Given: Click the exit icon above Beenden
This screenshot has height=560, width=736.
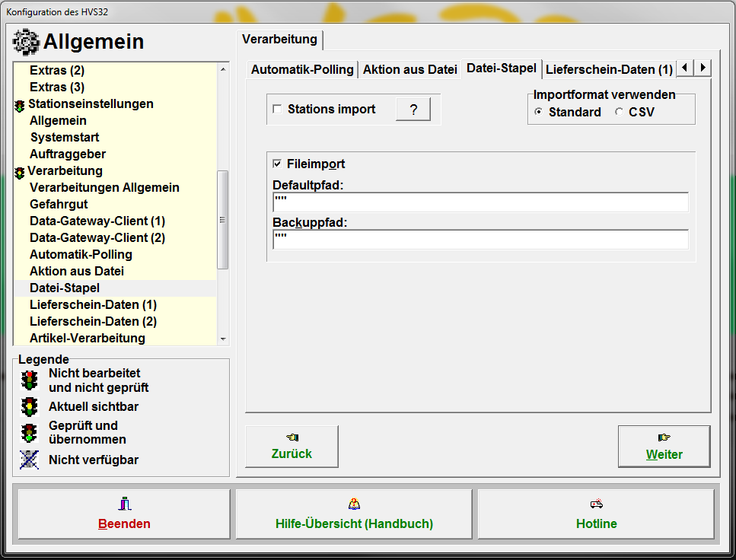Looking at the screenshot, I should pyautogui.click(x=124, y=504).
